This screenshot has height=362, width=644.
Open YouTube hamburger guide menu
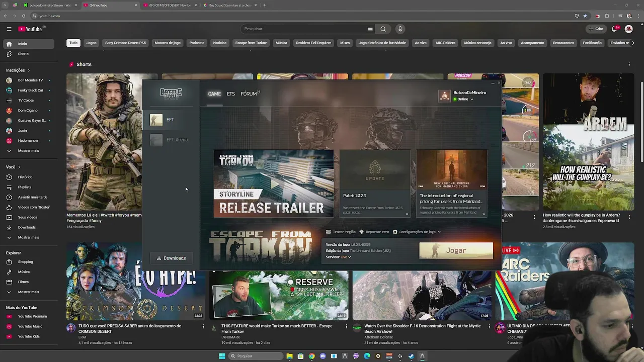pos(9,29)
